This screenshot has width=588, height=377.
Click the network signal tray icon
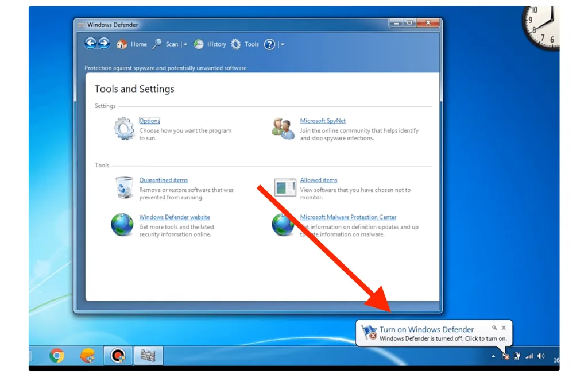click(529, 356)
